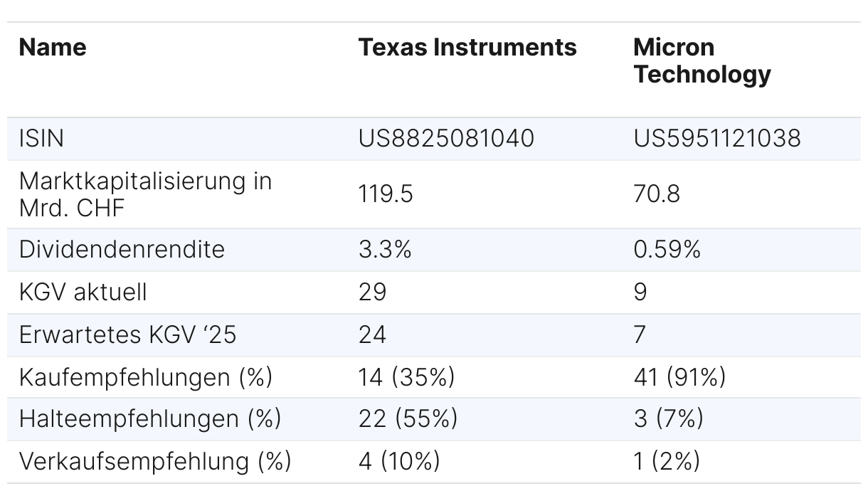Click the Kaufempfehlungen (%) row label
The height and width of the screenshot is (491, 868).
pos(146,377)
